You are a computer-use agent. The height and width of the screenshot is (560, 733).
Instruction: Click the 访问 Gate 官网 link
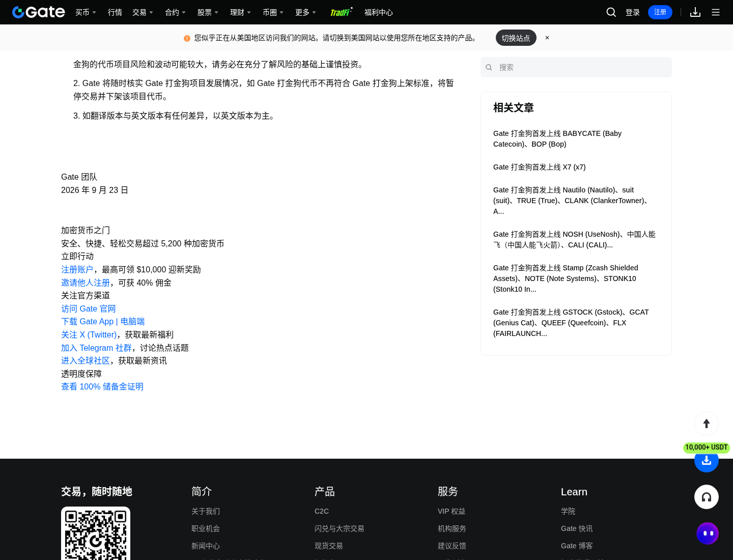coord(89,309)
